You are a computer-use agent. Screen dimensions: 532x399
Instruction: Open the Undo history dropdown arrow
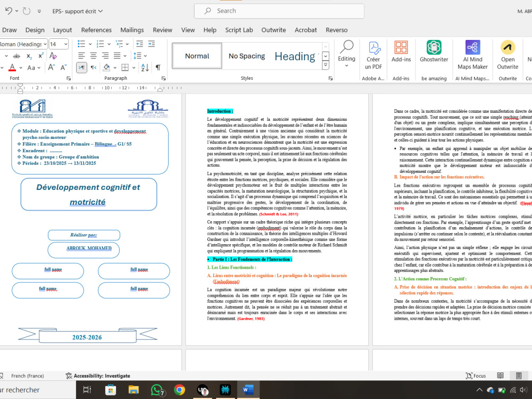pos(16,11)
